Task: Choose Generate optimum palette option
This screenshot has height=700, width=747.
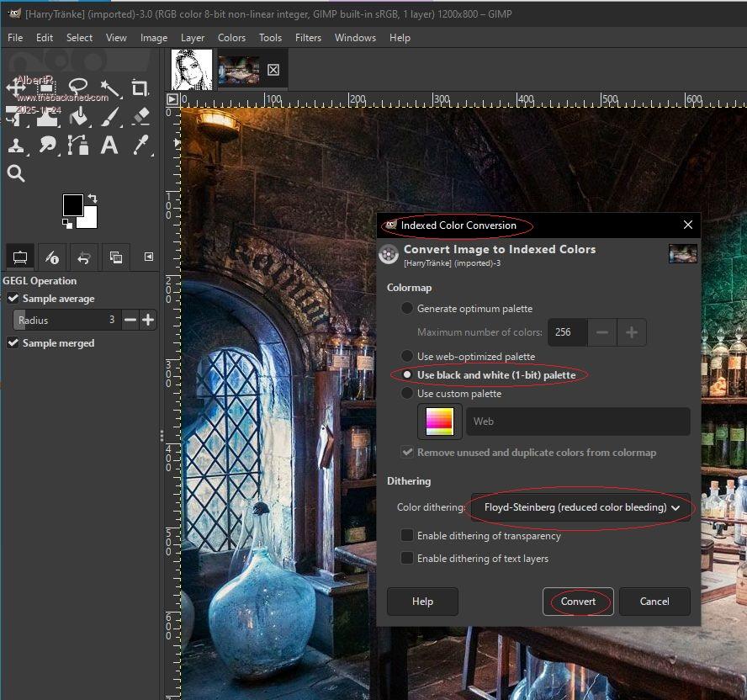Action: coord(407,309)
